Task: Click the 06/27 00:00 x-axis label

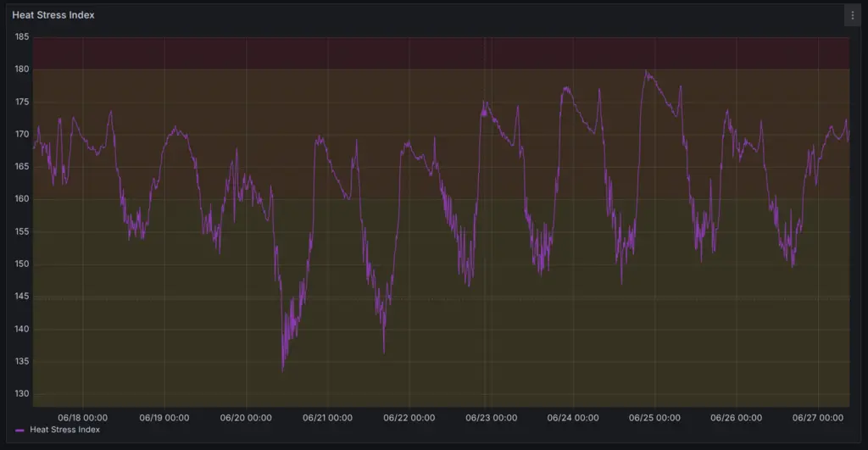Action: click(x=819, y=418)
